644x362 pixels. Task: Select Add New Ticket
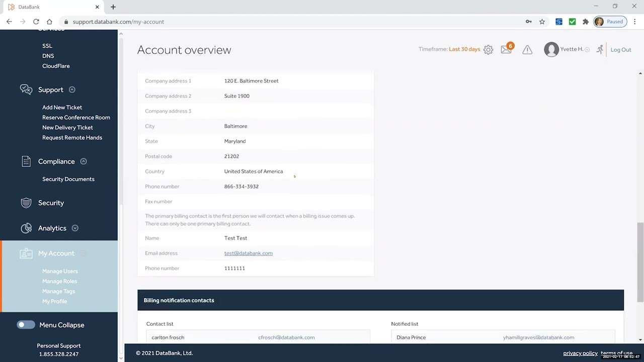click(62, 107)
